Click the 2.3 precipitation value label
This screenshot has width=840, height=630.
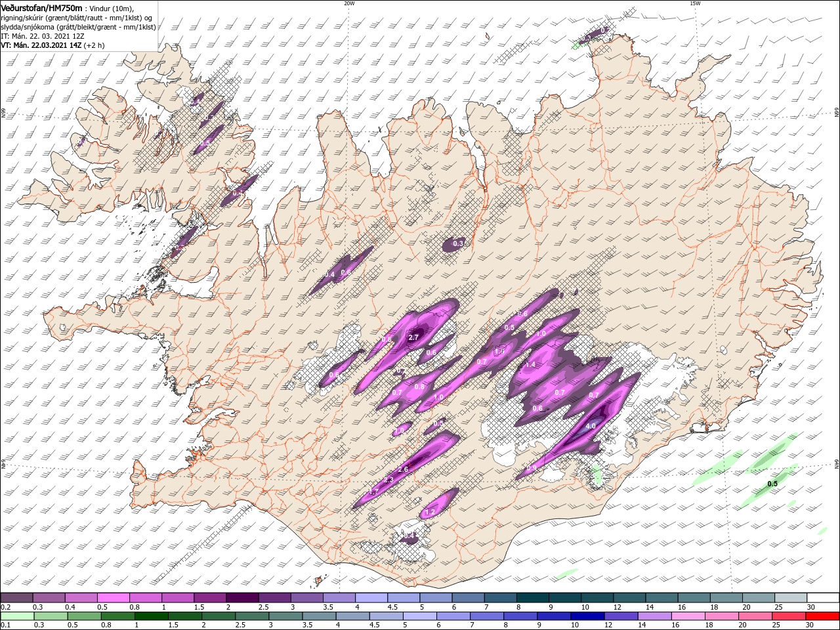tap(388, 480)
